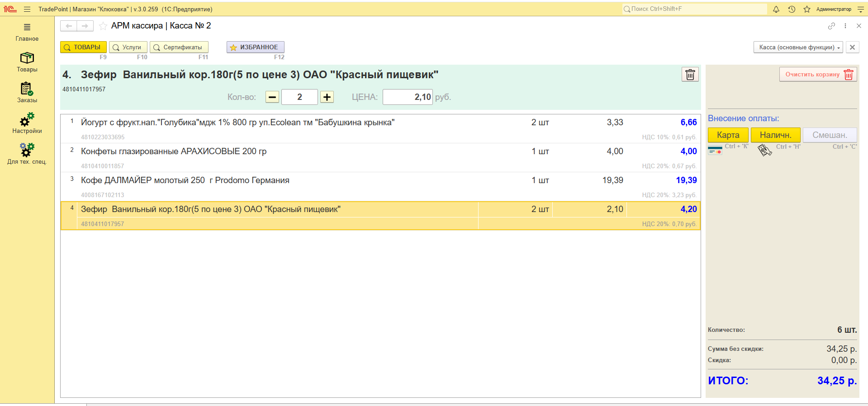Viewport: 868px width, 406px height.
Task: Click the ЦЕНА price input field
Action: [408, 97]
